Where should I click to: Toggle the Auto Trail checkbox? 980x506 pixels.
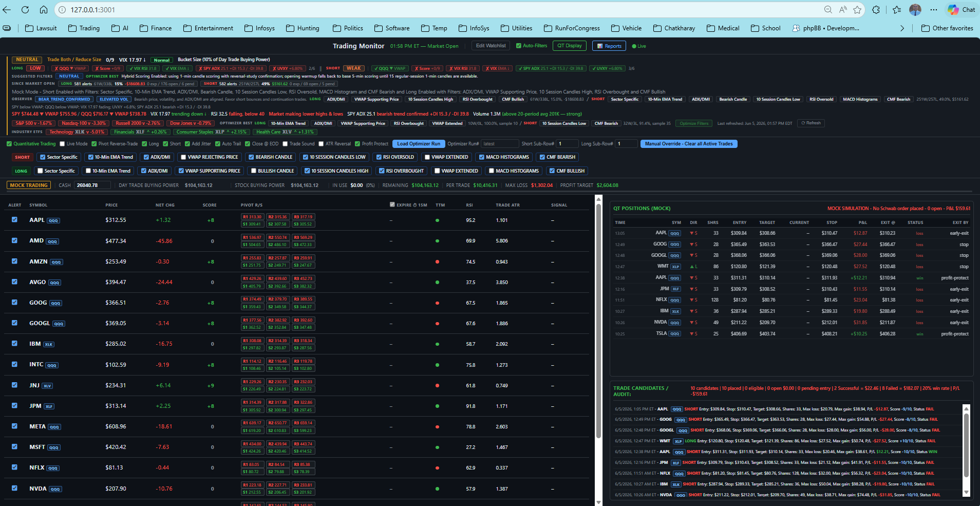[218, 144]
